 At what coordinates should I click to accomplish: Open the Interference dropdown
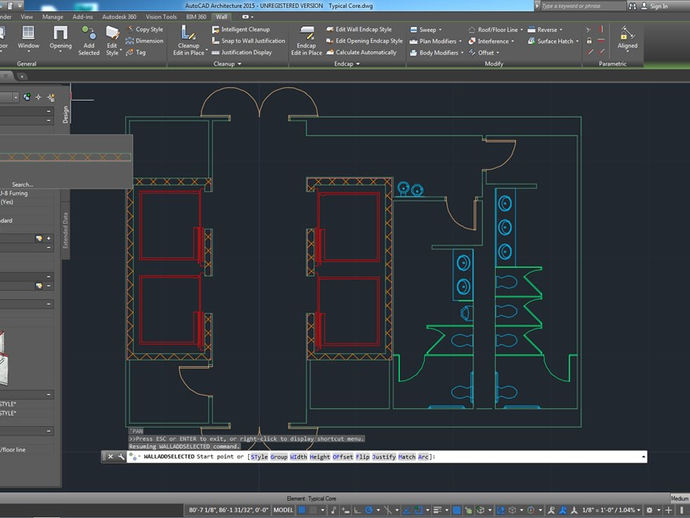(491, 41)
